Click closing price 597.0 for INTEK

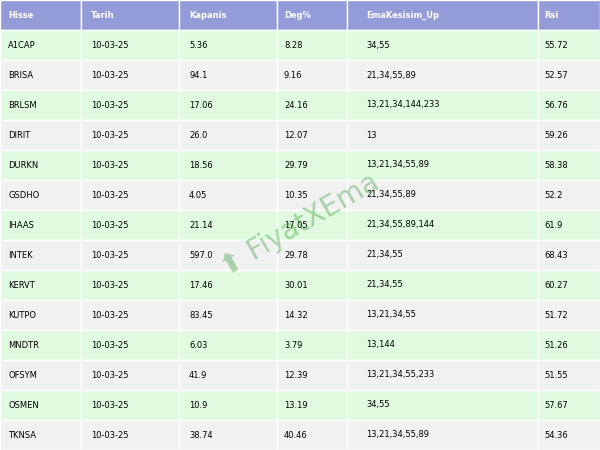click(201, 254)
